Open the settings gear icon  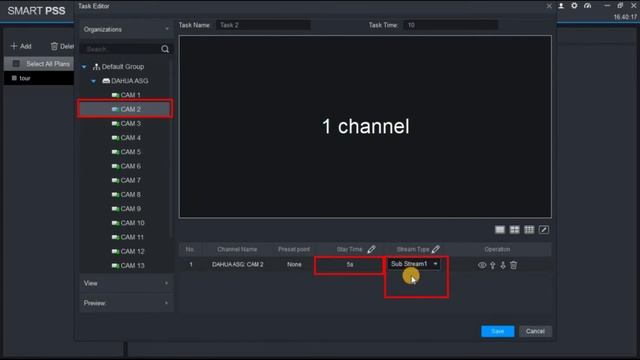(574, 6)
